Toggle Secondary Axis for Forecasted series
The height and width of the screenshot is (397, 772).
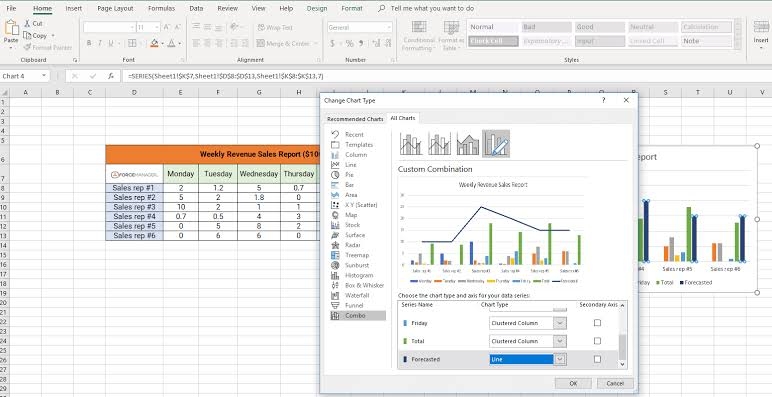tap(597, 359)
